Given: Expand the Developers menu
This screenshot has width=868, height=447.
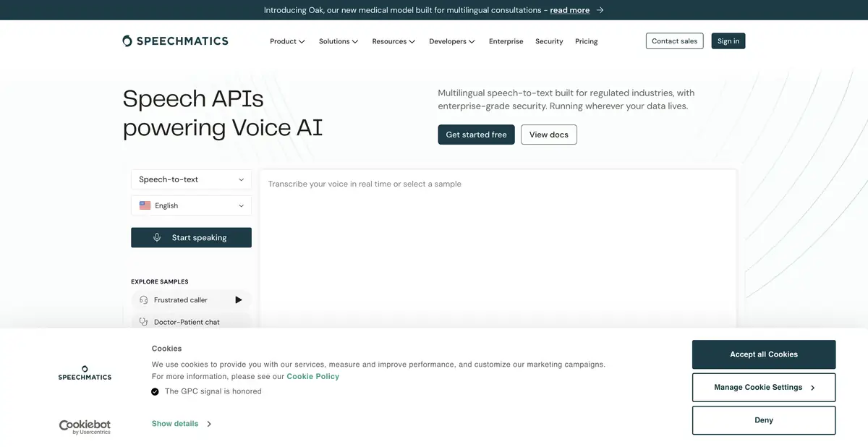Looking at the screenshot, I should [x=452, y=41].
